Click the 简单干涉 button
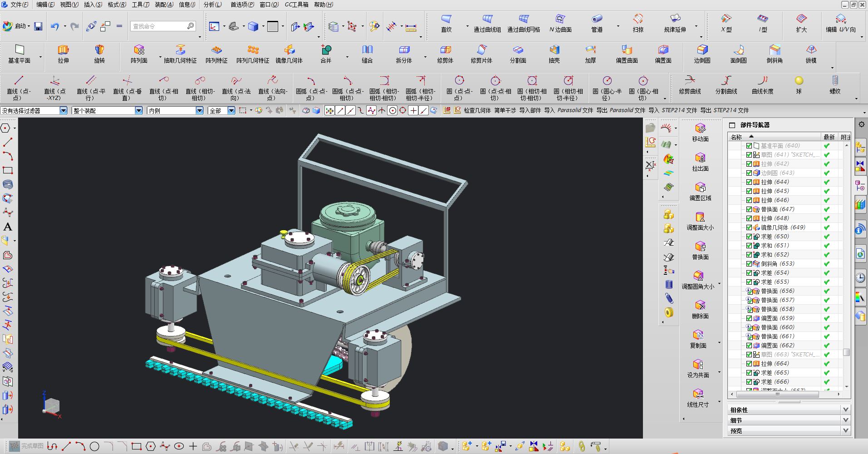The image size is (868, 454). tap(505, 110)
